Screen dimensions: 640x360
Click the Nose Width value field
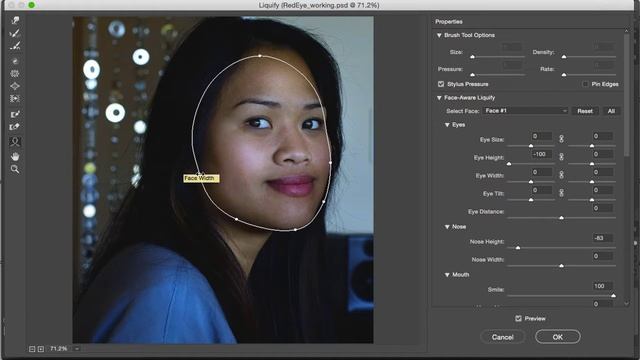coord(602,256)
